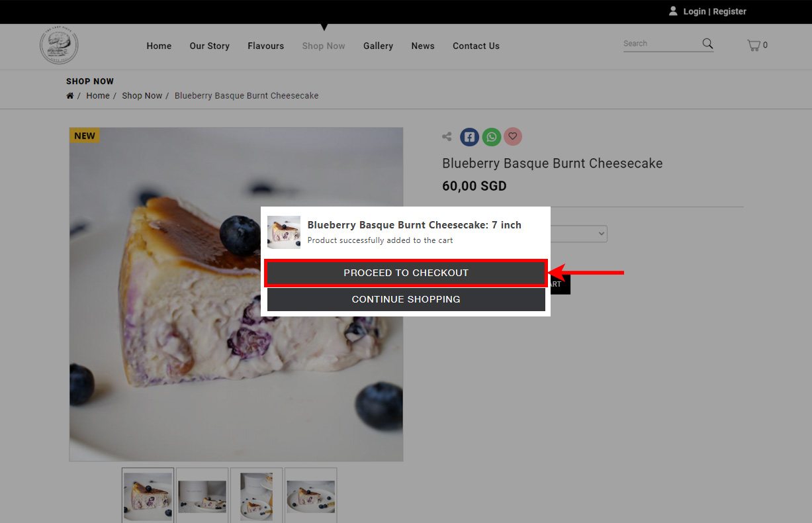The image size is (812, 523).
Task: Open the Login | Register link
Action: (715, 11)
